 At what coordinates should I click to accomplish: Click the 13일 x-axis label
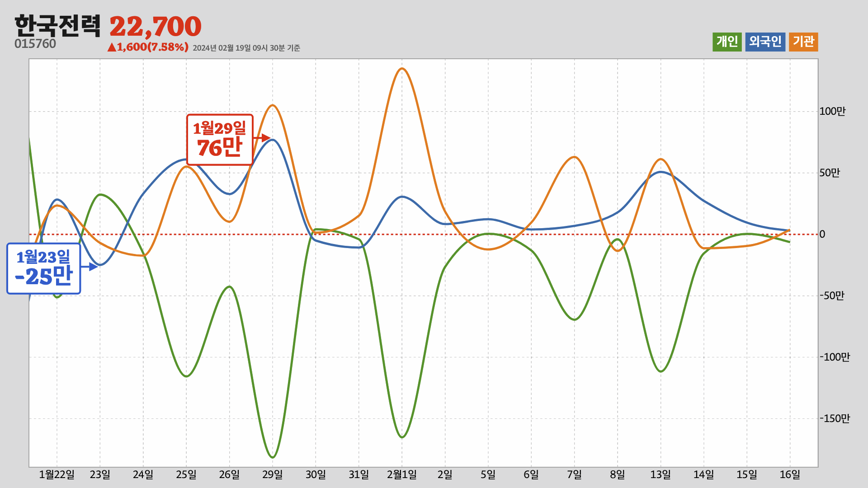660,474
